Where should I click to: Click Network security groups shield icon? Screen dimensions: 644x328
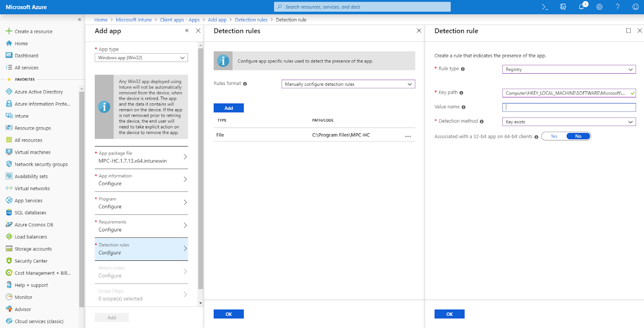point(9,164)
